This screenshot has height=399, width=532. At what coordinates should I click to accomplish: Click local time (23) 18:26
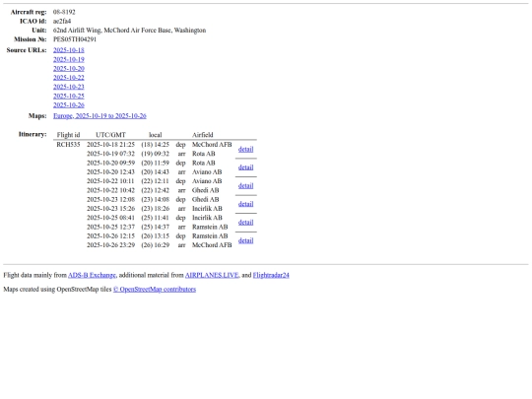[155, 209]
